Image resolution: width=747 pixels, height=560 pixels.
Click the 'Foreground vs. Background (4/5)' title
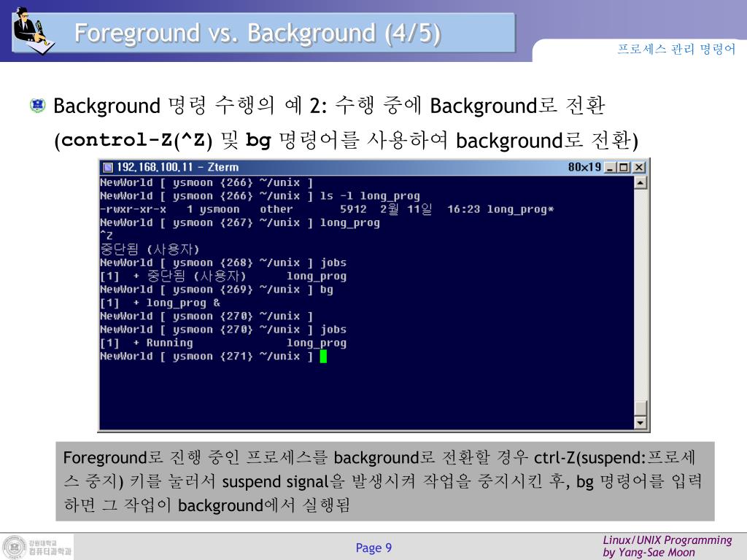(258, 34)
